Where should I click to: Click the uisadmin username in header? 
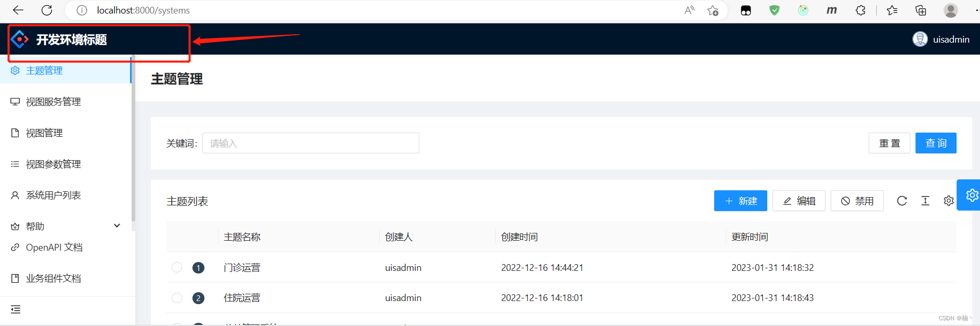(x=951, y=40)
